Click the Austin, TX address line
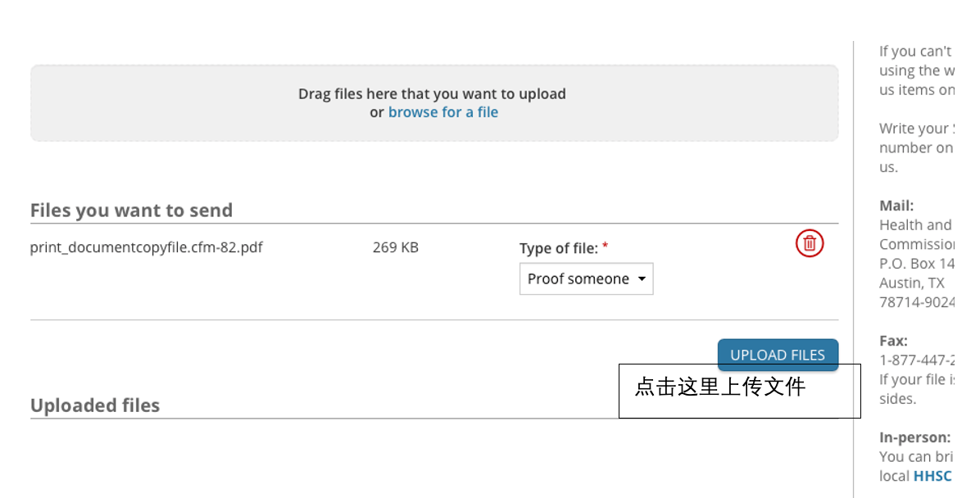 click(912, 283)
